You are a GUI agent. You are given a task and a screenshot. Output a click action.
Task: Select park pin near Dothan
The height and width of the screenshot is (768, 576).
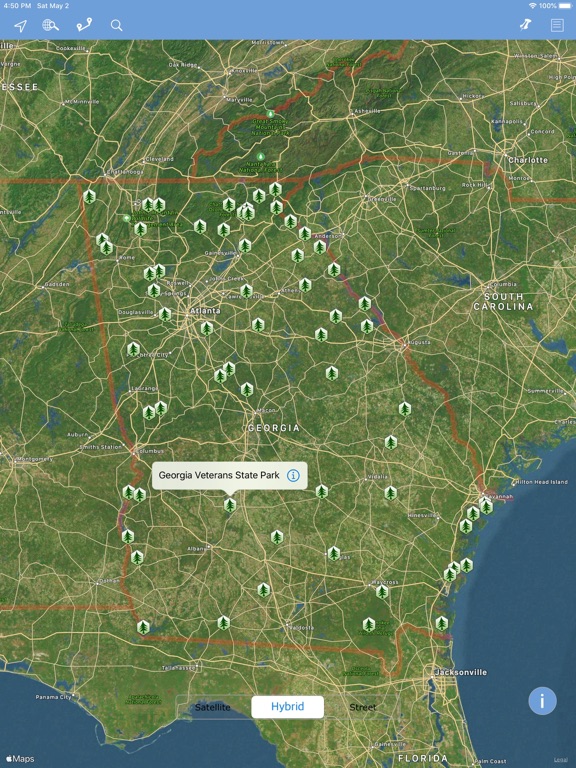[x=137, y=557]
